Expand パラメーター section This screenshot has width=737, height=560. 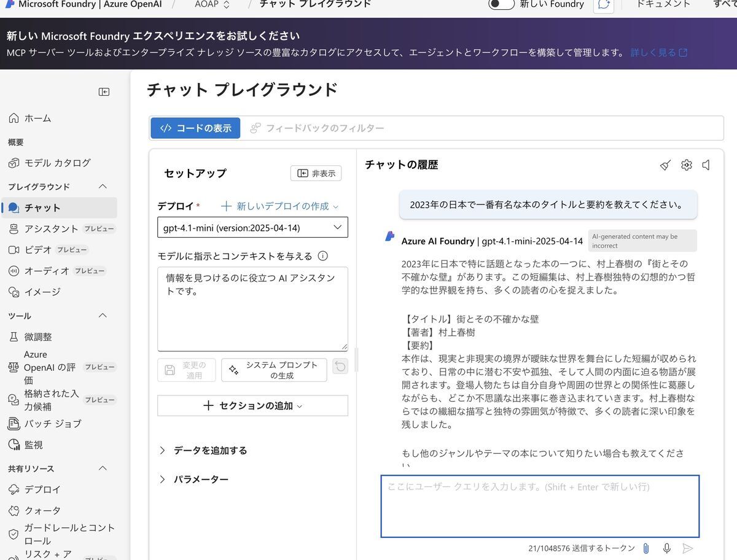[x=193, y=479]
